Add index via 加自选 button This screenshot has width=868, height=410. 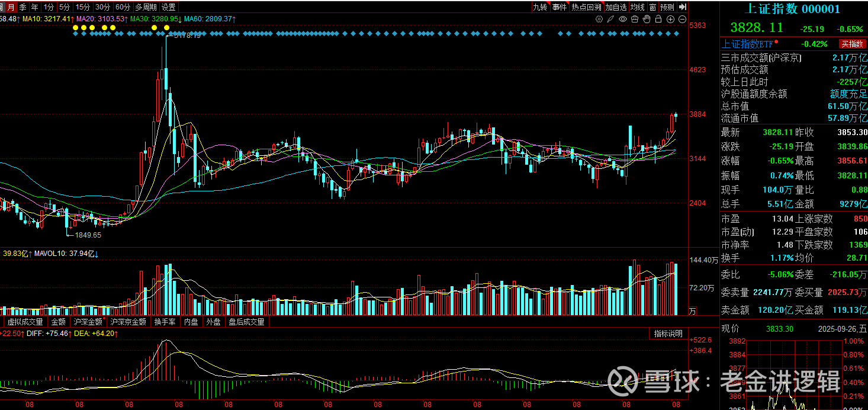616,7
